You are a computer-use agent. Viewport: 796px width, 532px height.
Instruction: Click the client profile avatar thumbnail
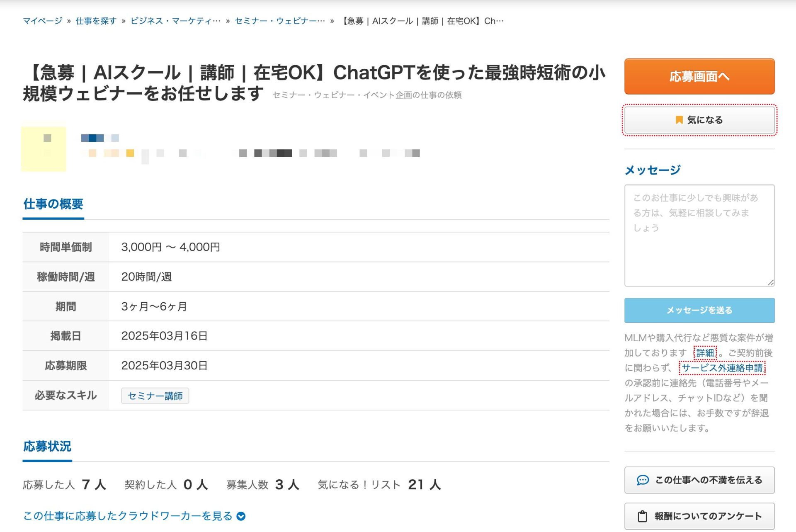pos(44,149)
